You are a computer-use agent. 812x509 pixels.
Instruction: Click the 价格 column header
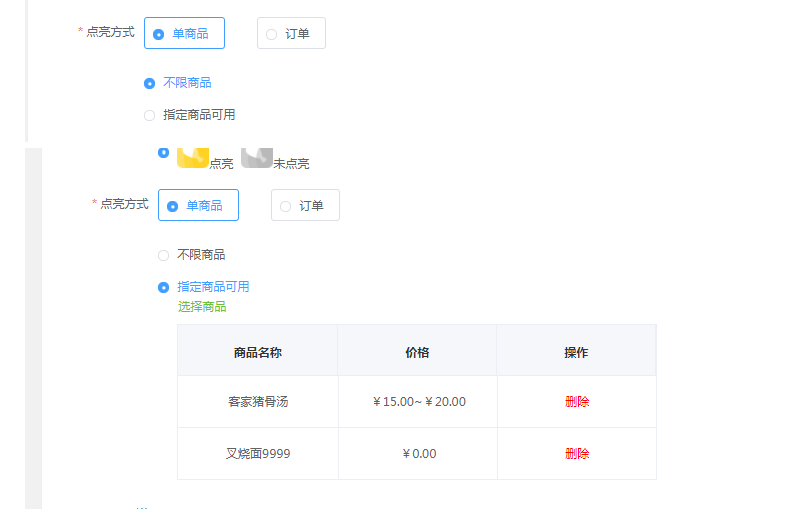417,352
